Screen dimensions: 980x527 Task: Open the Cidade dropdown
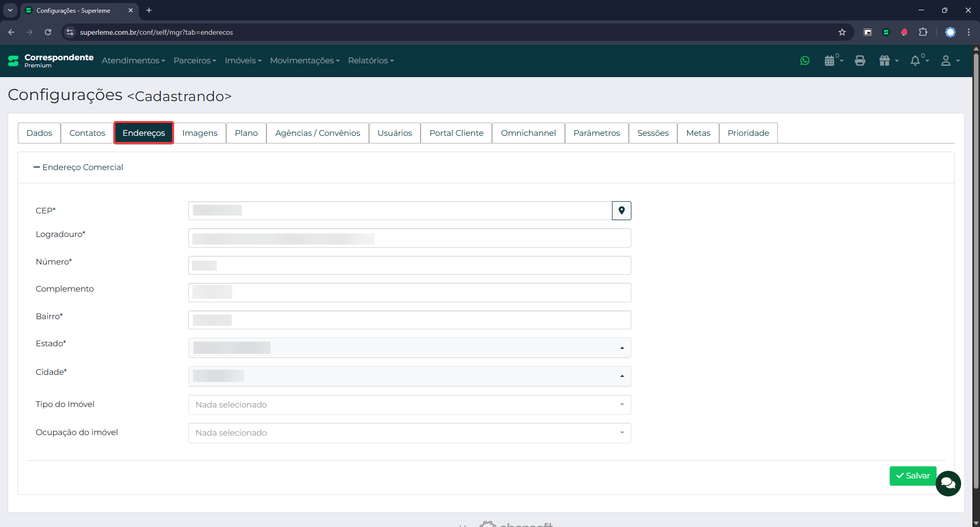[x=409, y=376]
